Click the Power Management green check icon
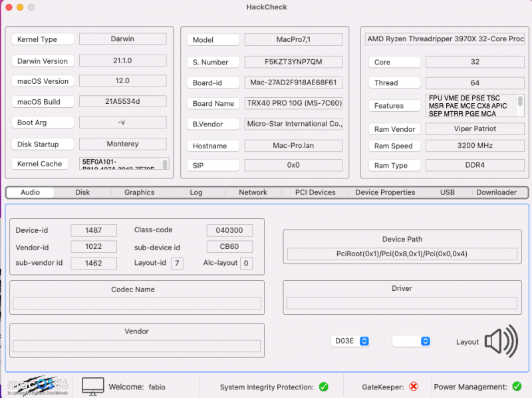 (517, 387)
